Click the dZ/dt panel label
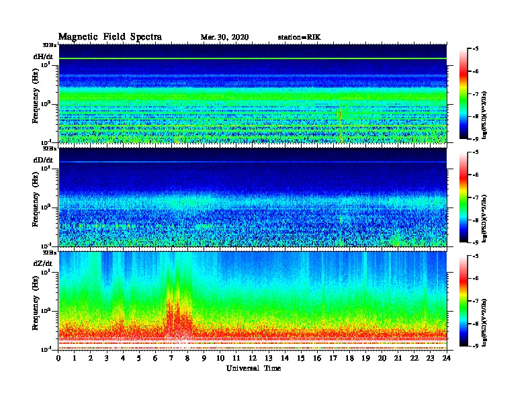 pos(43,263)
